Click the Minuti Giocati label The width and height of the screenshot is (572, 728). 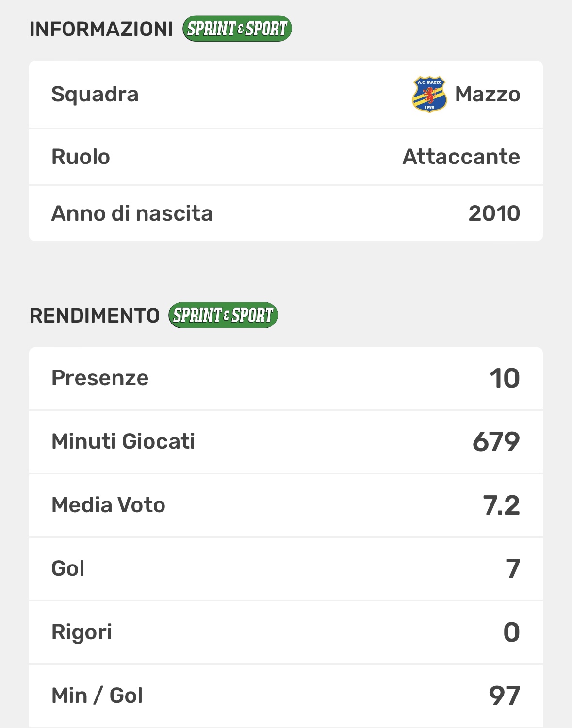point(123,441)
